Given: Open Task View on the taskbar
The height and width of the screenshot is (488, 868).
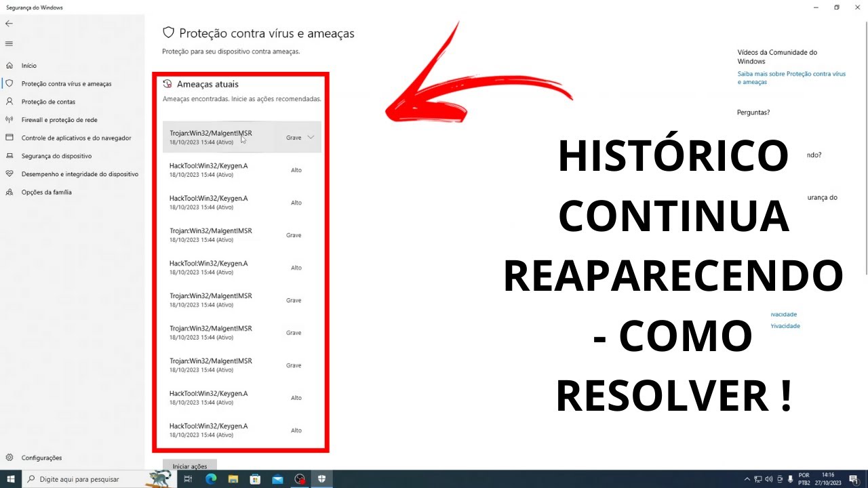Looking at the screenshot, I should click(x=188, y=479).
